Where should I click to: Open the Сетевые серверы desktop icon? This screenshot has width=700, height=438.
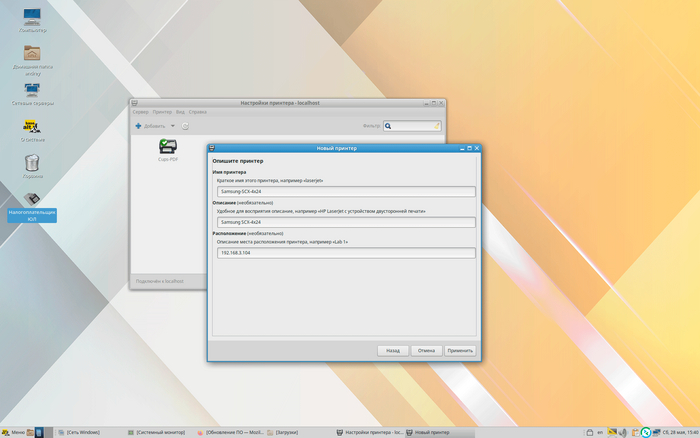(x=32, y=91)
